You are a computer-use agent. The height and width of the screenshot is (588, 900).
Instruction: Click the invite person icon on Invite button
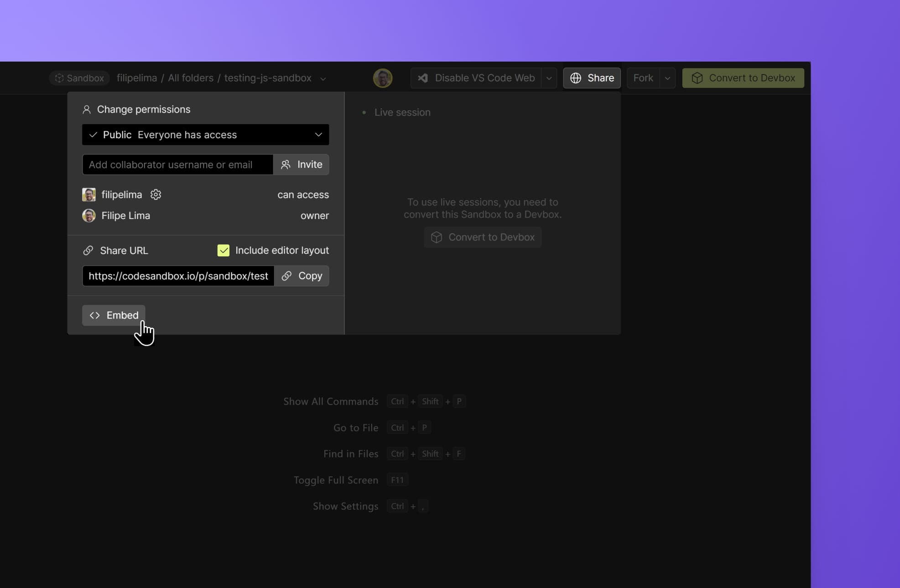coord(286,164)
